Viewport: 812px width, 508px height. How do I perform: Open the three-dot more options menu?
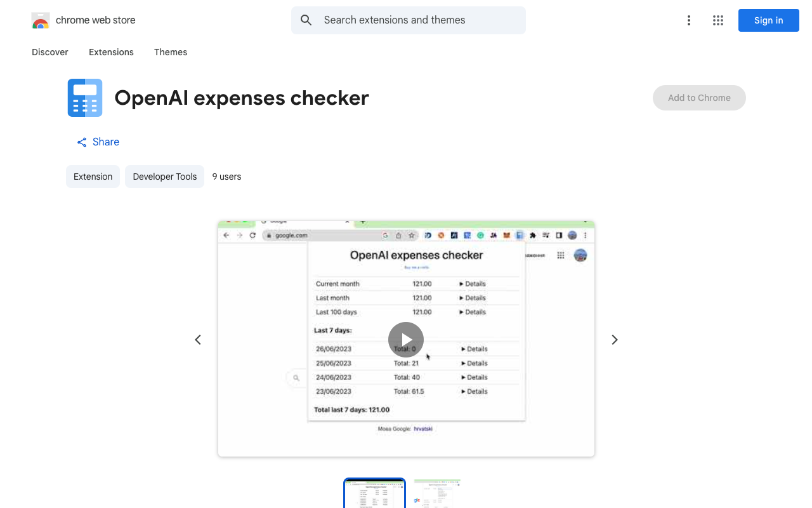pos(688,20)
